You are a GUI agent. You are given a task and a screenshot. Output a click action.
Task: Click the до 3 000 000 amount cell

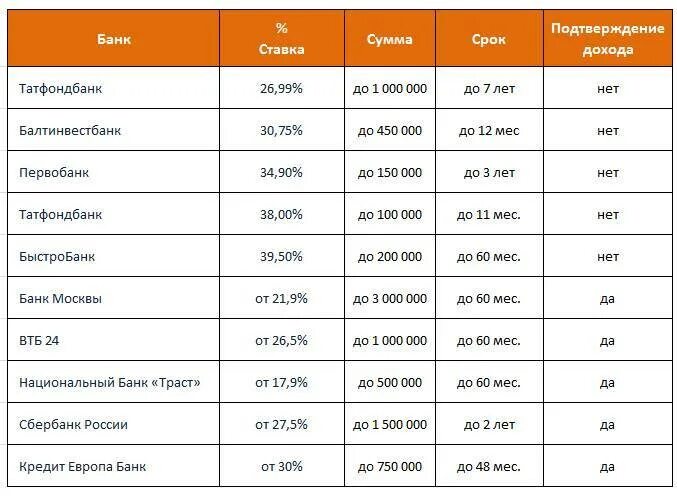(x=390, y=299)
